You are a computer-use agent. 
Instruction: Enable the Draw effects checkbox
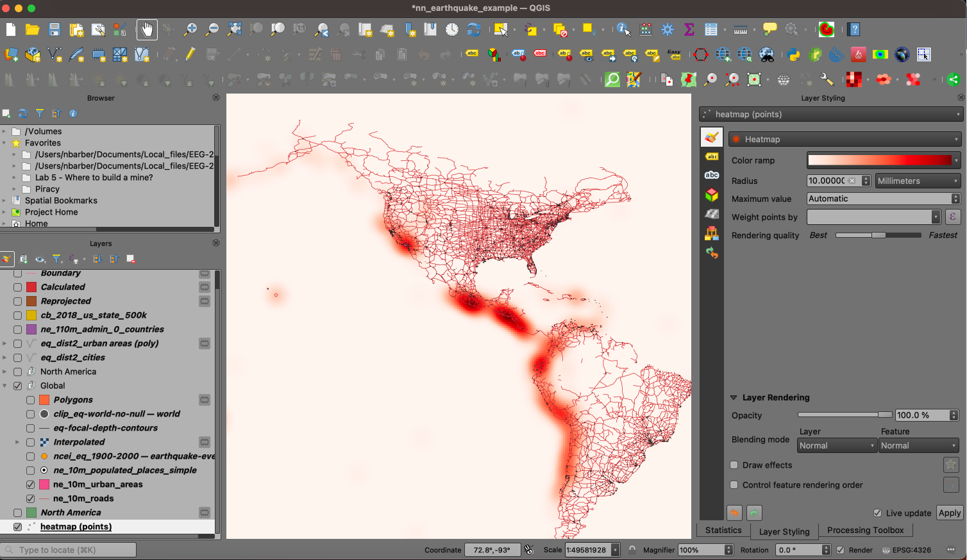734,465
